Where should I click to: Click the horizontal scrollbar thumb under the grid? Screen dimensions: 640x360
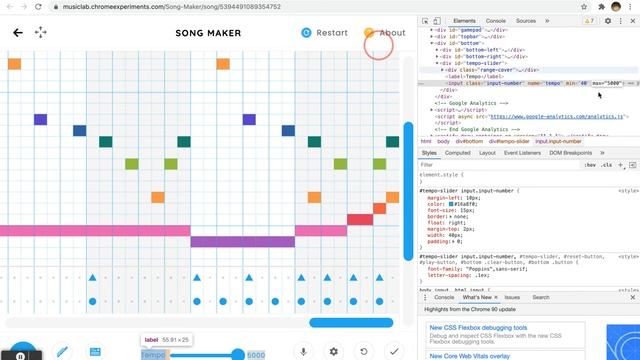click(351, 323)
